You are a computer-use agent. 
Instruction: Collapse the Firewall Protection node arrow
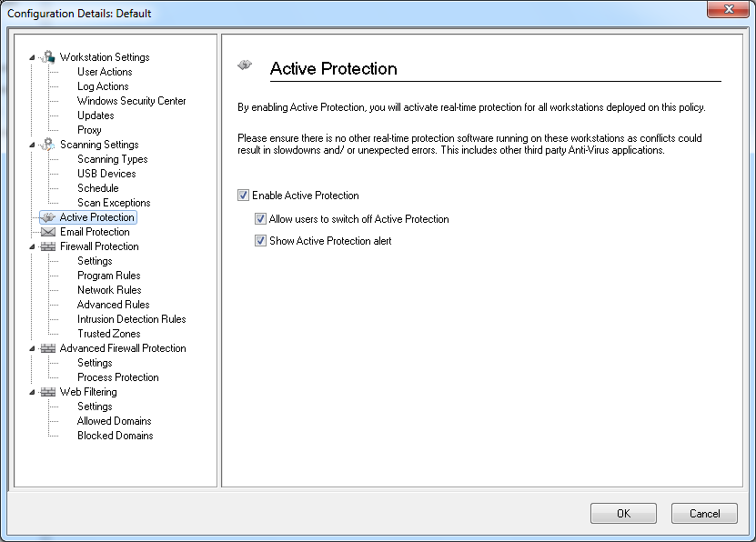tap(33, 246)
